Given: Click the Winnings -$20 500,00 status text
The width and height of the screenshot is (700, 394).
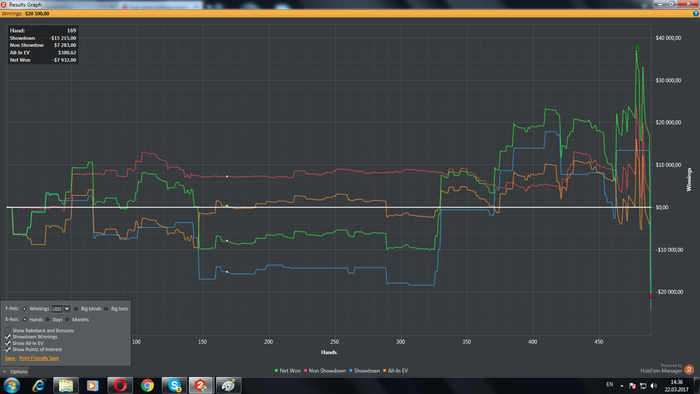Looking at the screenshot, I should (25, 14).
